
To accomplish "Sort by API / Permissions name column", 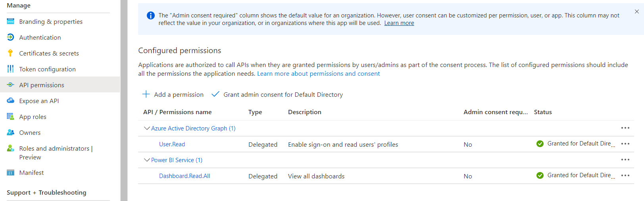I will [177, 112].
